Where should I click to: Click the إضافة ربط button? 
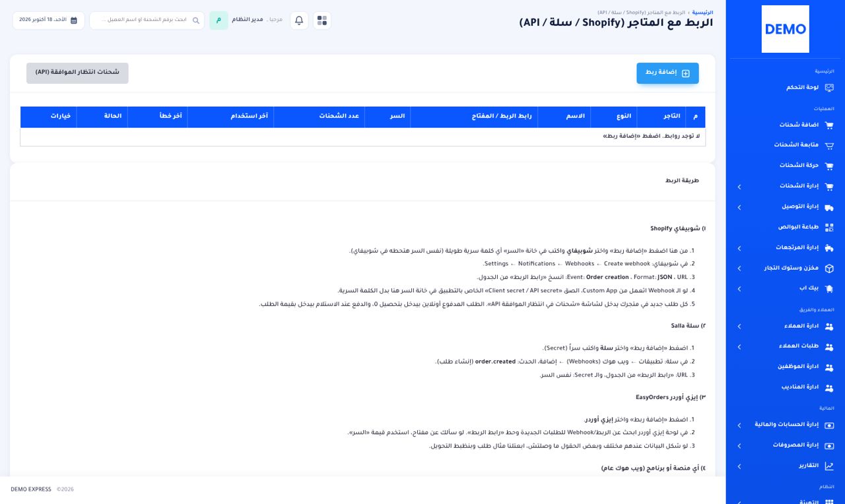click(x=667, y=73)
